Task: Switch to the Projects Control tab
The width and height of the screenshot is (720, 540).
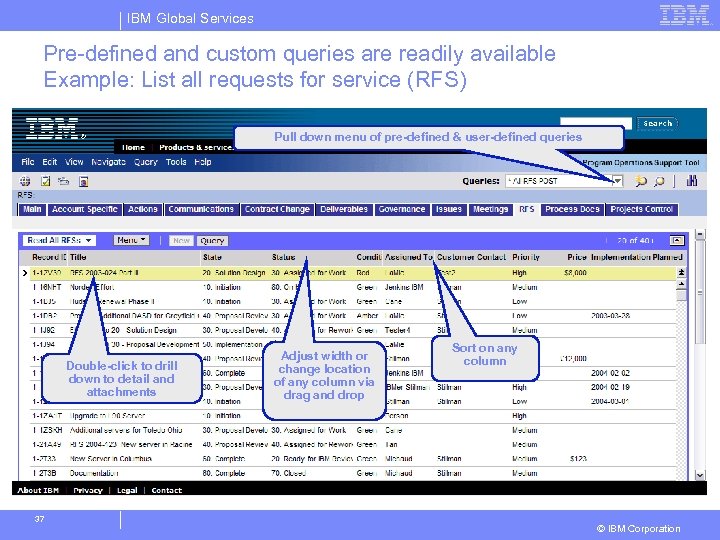Action: (x=641, y=209)
